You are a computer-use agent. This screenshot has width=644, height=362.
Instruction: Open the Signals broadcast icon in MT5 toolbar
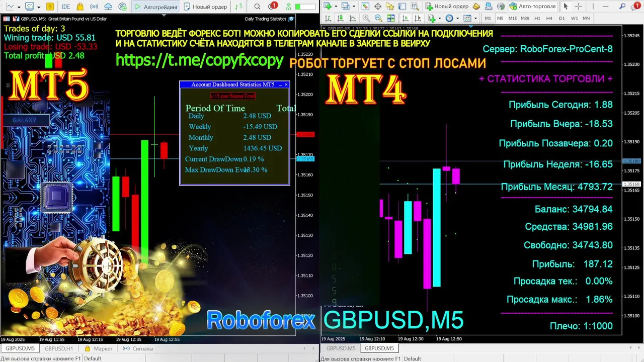tap(94, 7)
